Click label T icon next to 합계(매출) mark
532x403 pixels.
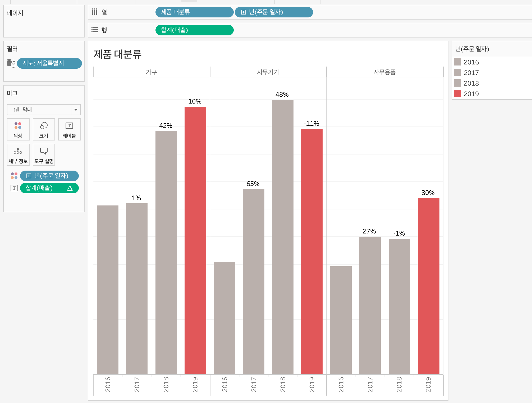[x=14, y=188]
